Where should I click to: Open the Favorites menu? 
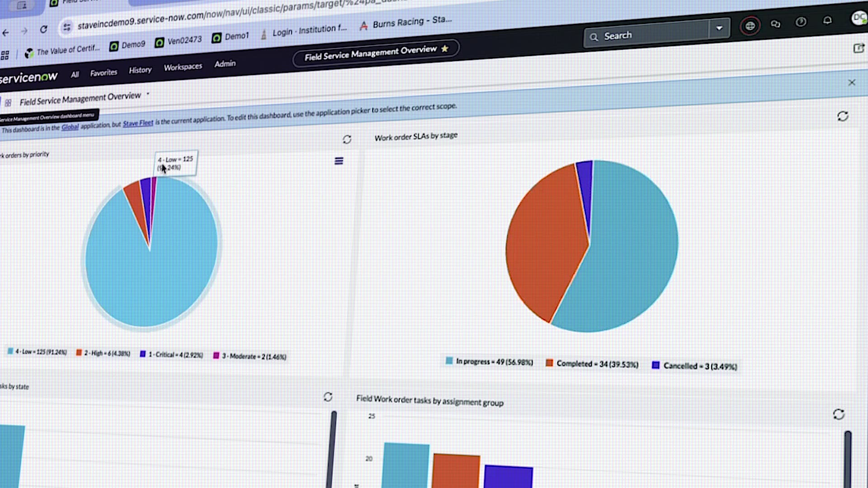click(x=104, y=72)
